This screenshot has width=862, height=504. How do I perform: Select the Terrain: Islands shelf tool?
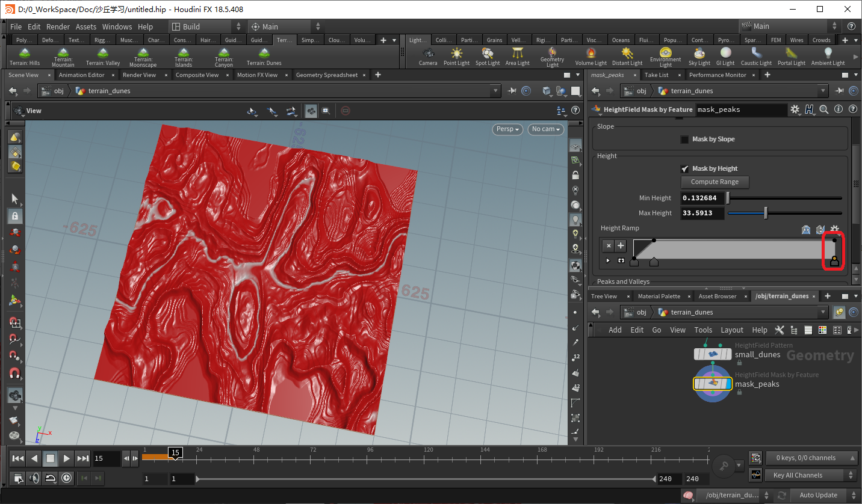184,57
